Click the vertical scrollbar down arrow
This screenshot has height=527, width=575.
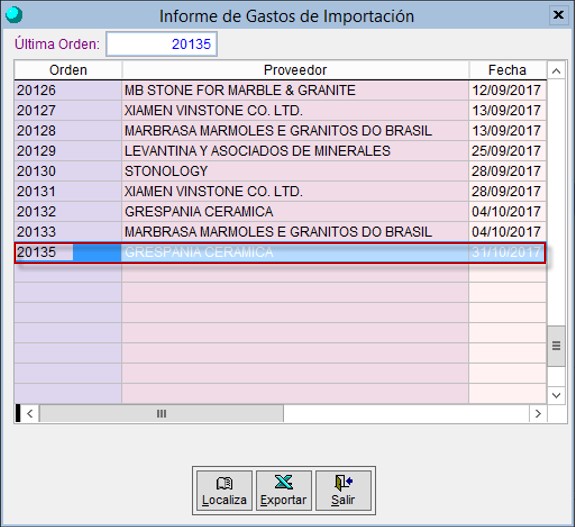point(556,395)
